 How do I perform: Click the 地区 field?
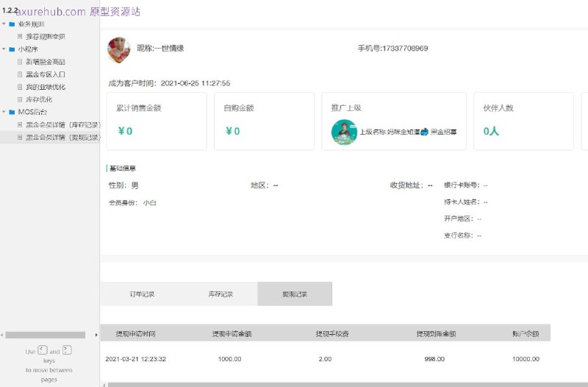click(265, 185)
